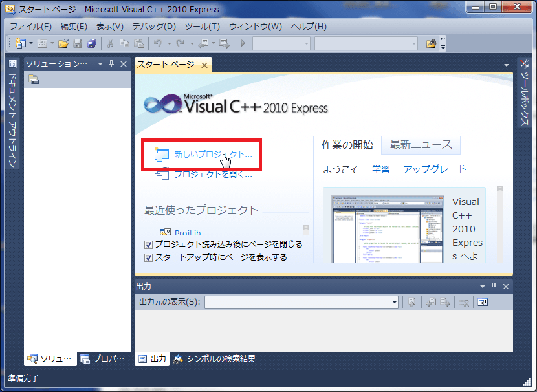Screen dimensions: 537x392
Task: Open the solution platform combo box
Action: pyautogui.click(x=366, y=43)
